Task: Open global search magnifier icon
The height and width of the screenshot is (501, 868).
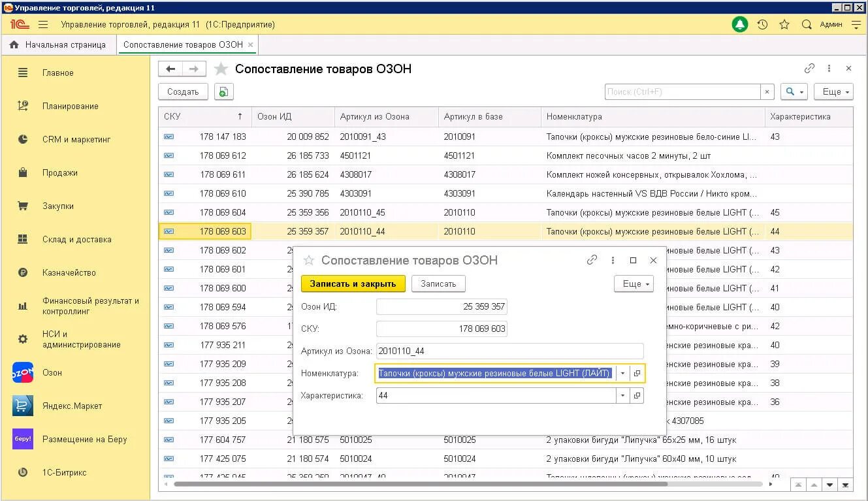Action: click(x=807, y=24)
